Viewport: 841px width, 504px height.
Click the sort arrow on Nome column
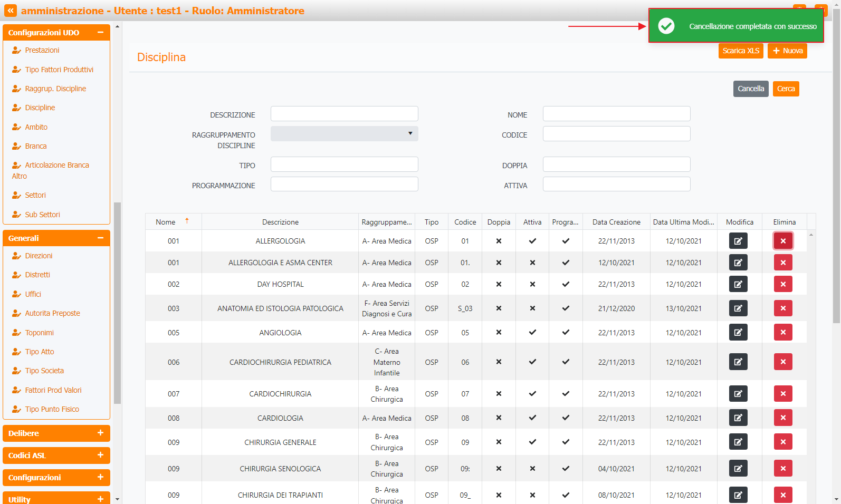coord(187,221)
